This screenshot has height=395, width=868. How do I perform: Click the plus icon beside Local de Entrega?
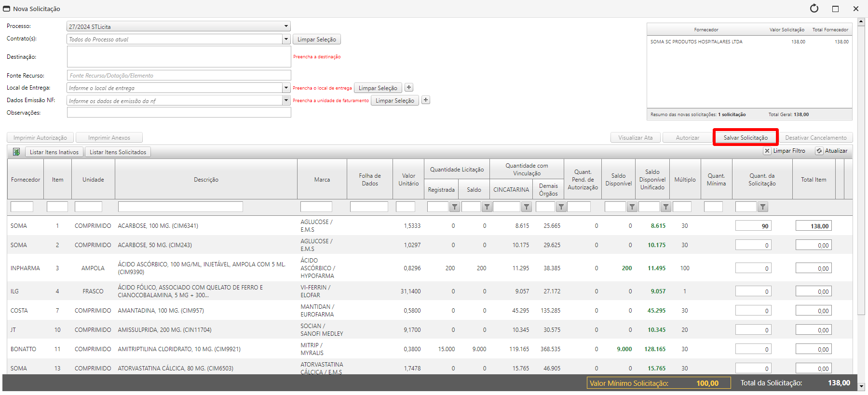(409, 88)
